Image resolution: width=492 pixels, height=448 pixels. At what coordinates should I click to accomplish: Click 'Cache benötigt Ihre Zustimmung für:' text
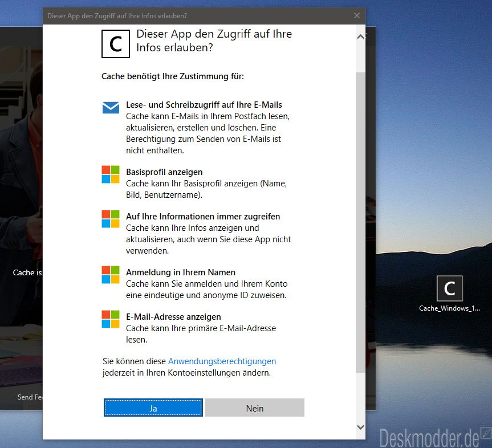173,76
